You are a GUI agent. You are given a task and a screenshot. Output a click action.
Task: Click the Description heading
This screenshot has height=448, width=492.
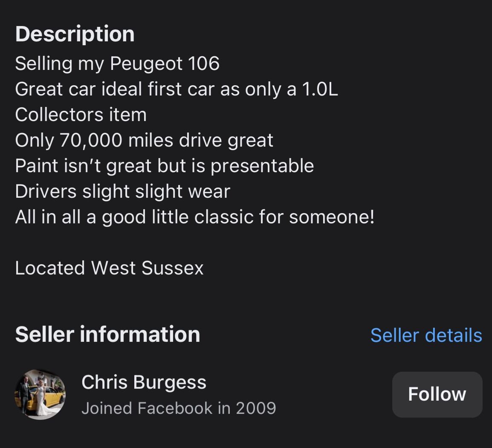(75, 34)
